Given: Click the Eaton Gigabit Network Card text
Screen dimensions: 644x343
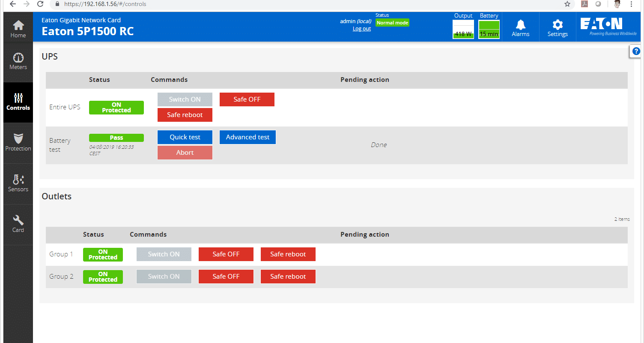Looking at the screenshot, I should point(81,20).
